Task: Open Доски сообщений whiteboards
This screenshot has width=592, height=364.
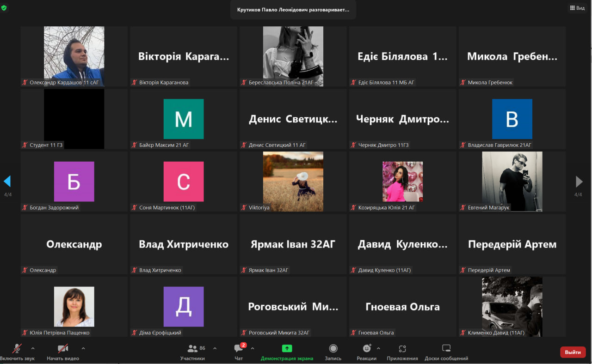Action: tap(446, 352)
